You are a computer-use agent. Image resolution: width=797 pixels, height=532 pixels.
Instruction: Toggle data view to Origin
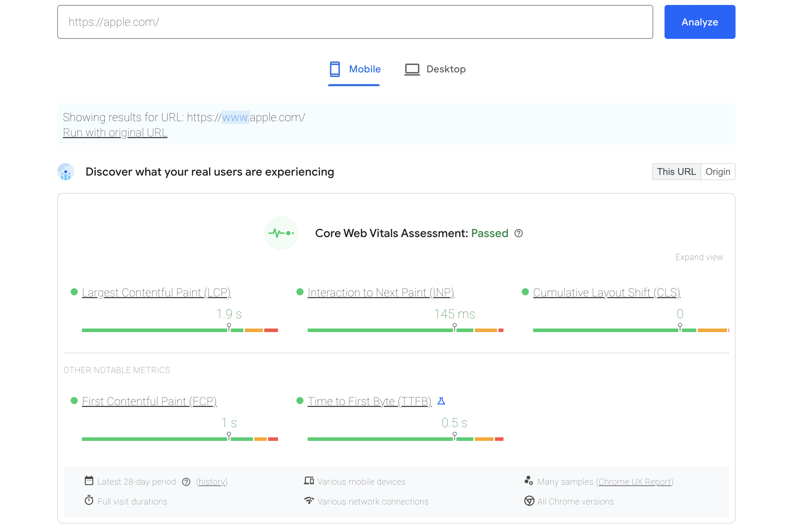[718, 172]
